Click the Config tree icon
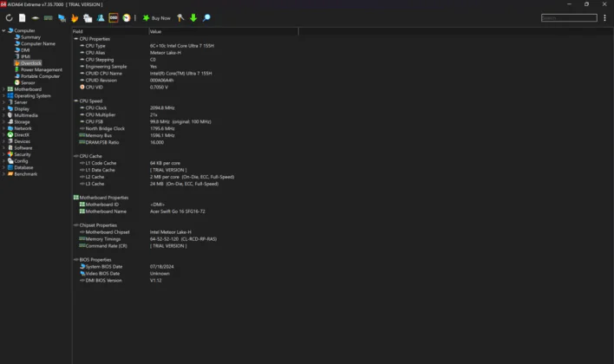614x364 pixels. click(x=10, y=161)
